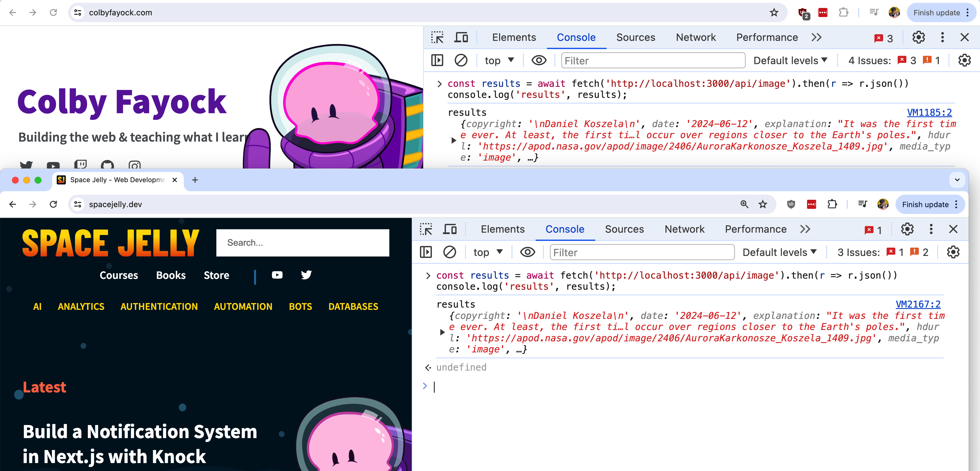Focus Filter field in colbyfayock console

653,60
